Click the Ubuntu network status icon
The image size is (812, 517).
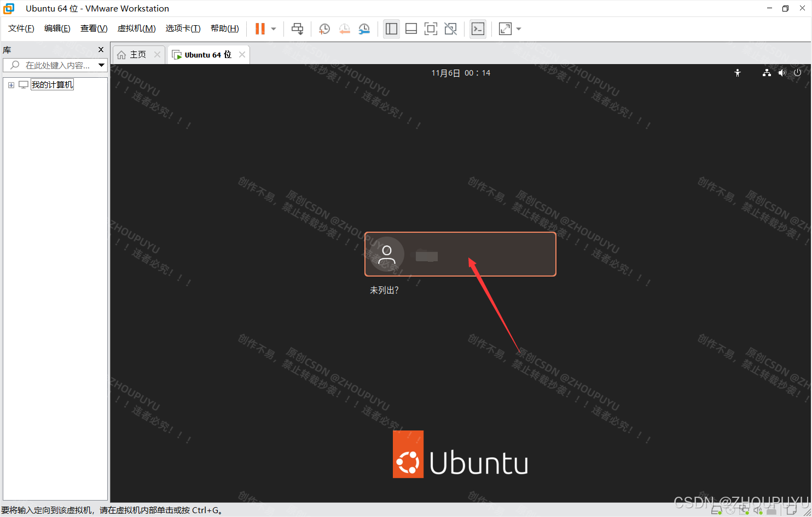click(767, 73)
